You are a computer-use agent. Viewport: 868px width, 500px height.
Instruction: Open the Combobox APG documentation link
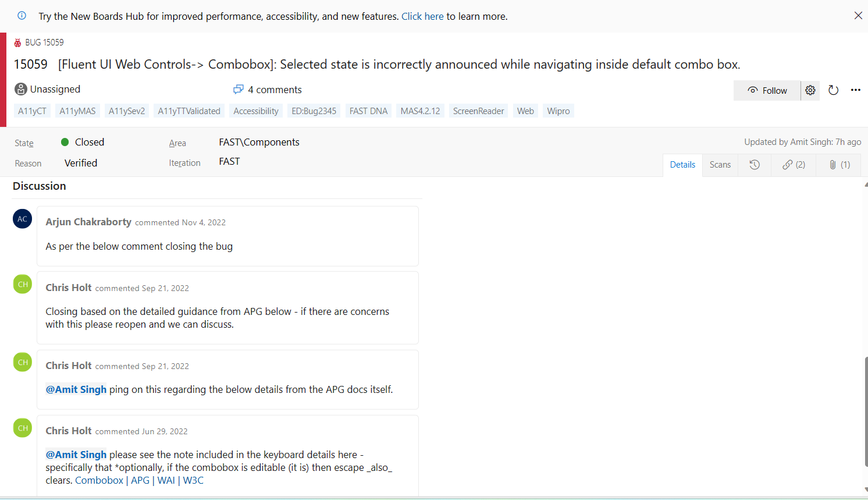coord(99,480)
